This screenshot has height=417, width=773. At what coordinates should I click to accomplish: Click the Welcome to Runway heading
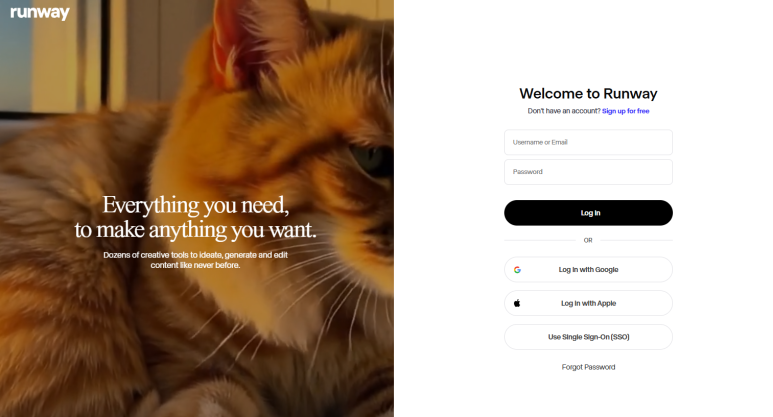[x=588, y=94]
